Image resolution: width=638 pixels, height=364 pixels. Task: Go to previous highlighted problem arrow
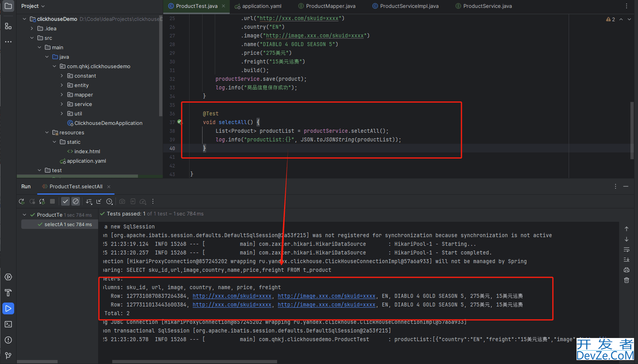(x=621, y=19)
